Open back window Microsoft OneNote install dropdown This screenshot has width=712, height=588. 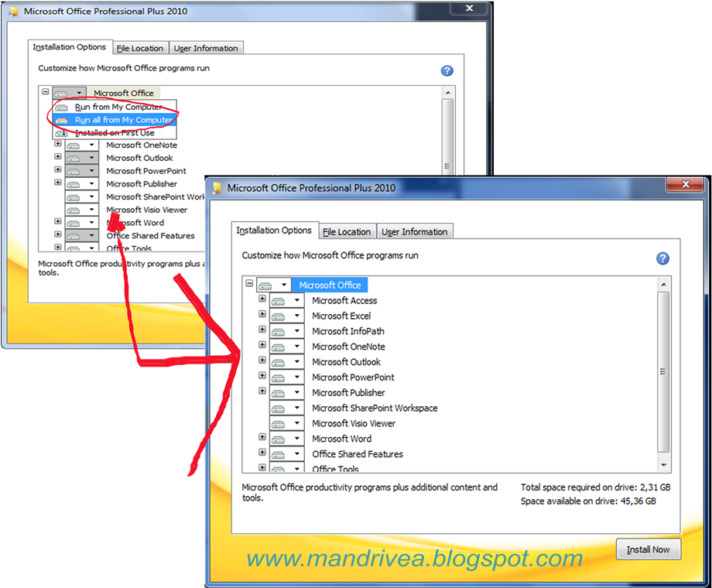(x=82, y=145)
